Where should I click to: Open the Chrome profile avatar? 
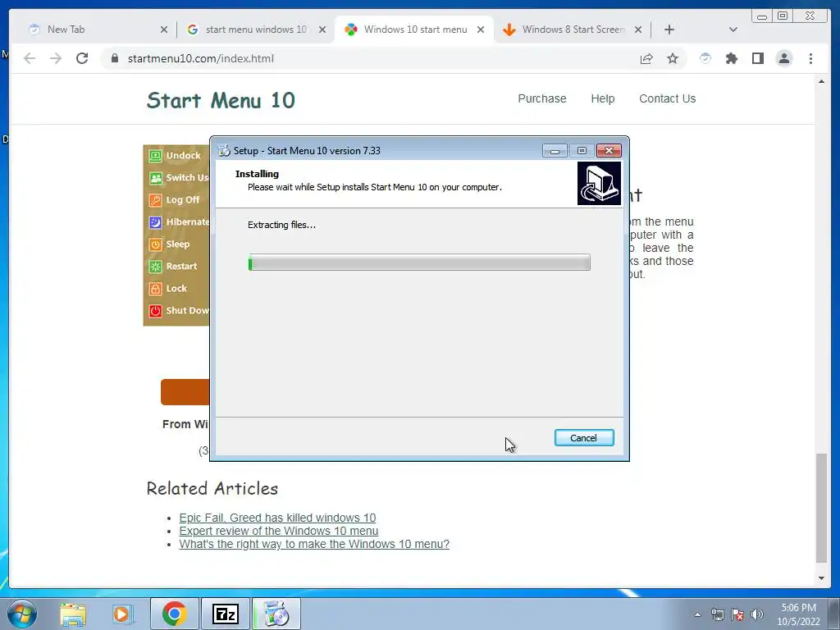[783, 58]
